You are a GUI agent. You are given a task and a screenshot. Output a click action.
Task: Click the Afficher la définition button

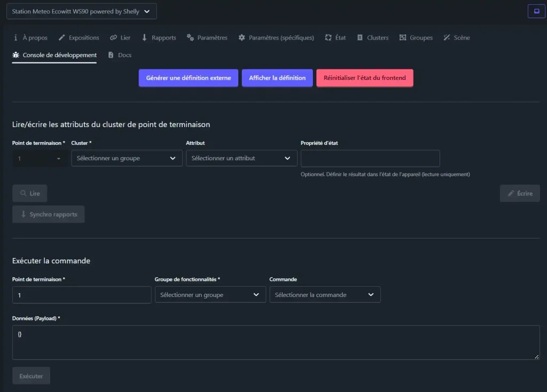tap(277, 78)
